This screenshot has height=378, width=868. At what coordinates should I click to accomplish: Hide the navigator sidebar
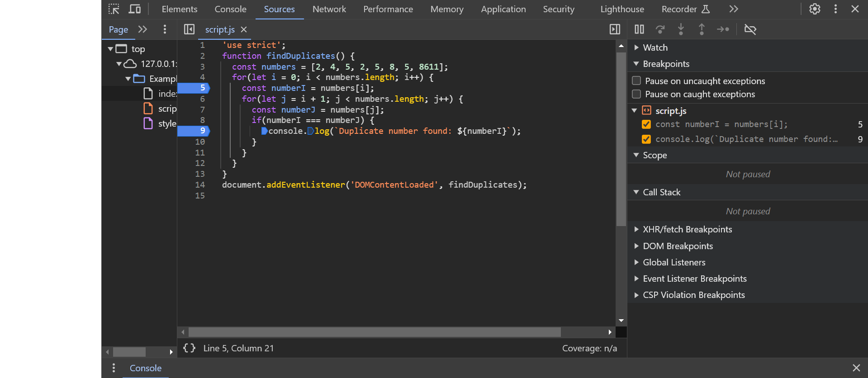tap(189, 29)
